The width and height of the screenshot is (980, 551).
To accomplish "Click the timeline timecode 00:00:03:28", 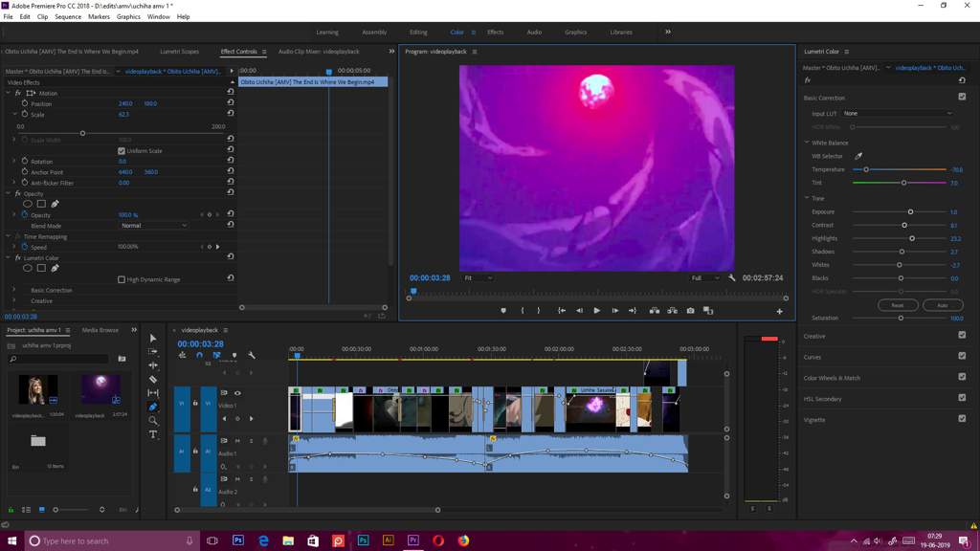I will (x=200, y=343).
